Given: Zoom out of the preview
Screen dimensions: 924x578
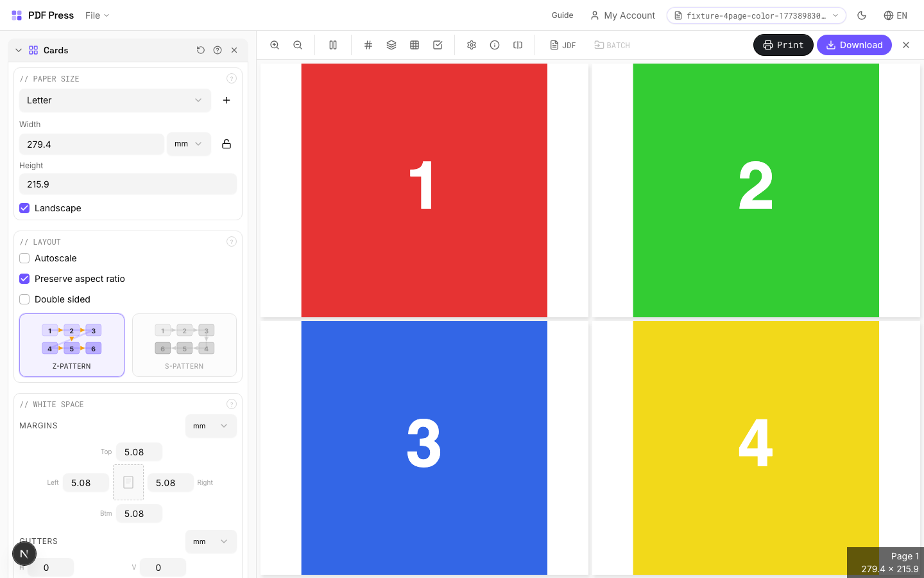Looking at the screenshot, I should 298,45.
